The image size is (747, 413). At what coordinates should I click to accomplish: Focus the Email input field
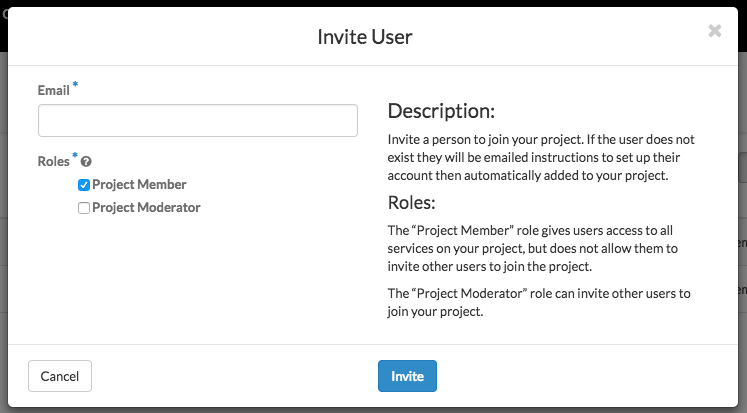[198, 121]
